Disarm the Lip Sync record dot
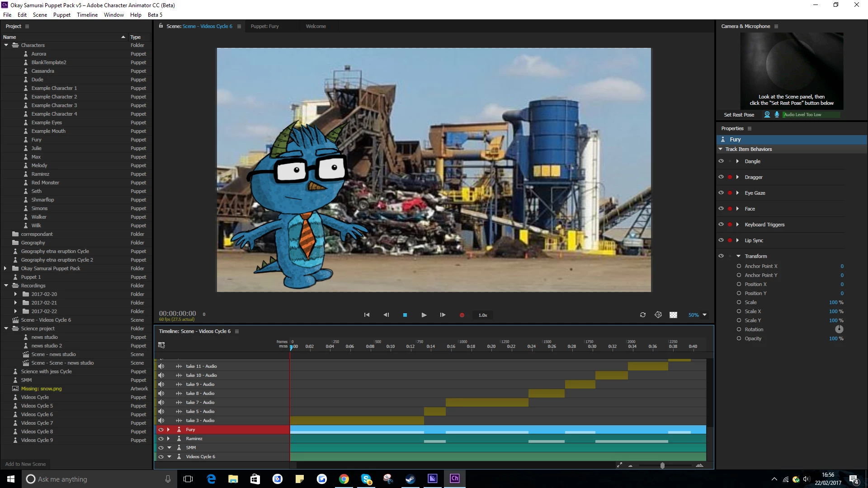This screenshot has width=868, height=488. 730,240
